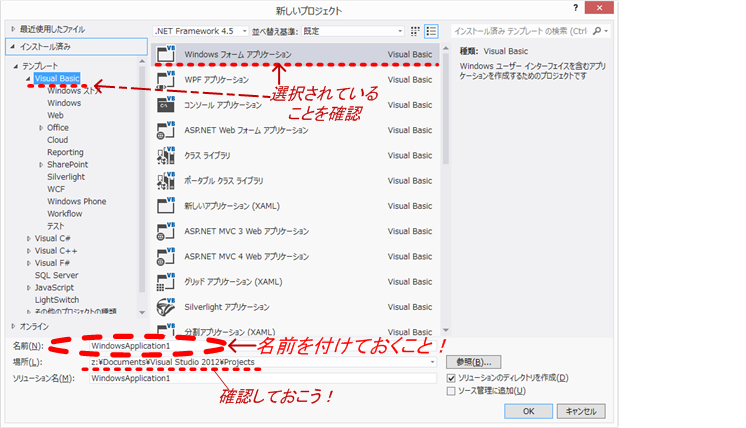The height and width of the screenshot is (428, 746).
Task: Open the help question mark button
Action: click(x=576, y=8)
